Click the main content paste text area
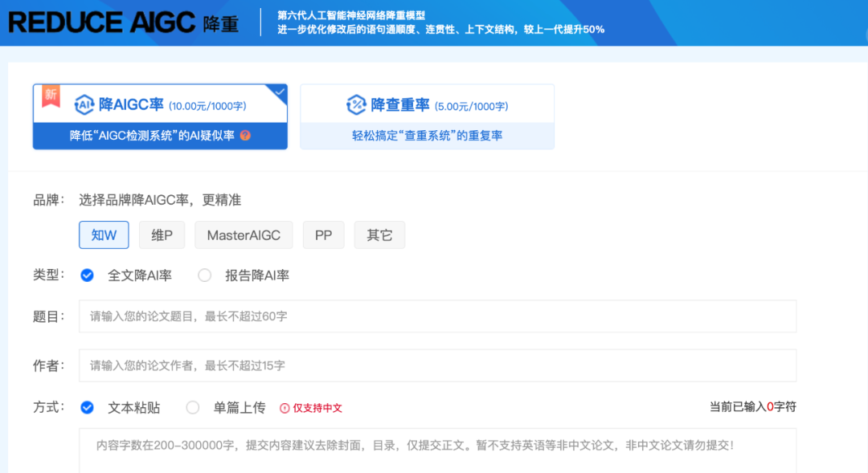Viewport: 868px width, 473px height. pos(434,448)
